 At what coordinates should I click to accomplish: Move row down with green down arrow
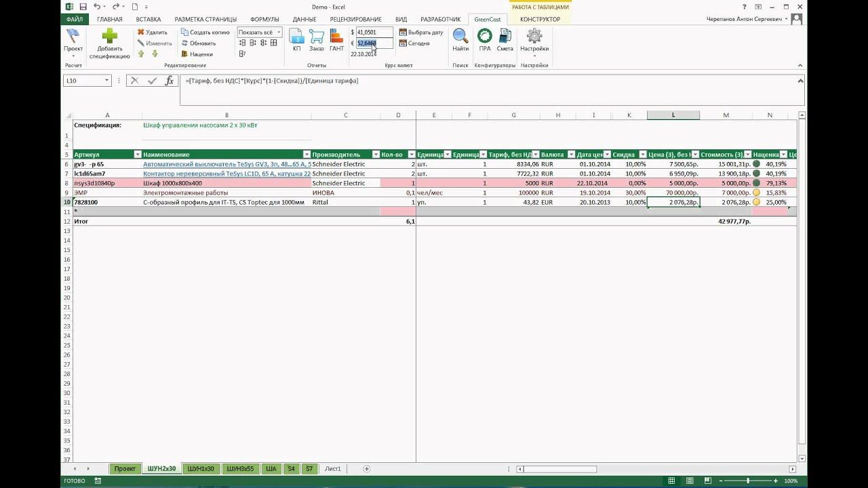155,54
